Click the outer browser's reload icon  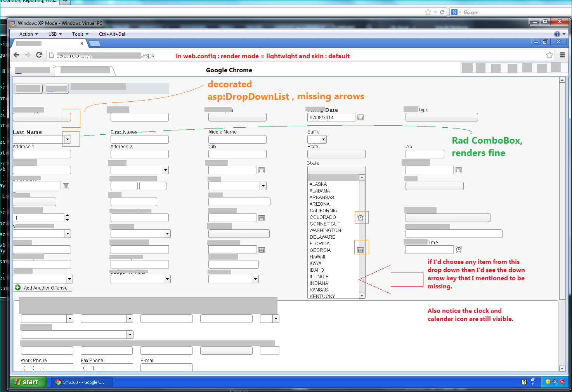(x=442, y=12)
